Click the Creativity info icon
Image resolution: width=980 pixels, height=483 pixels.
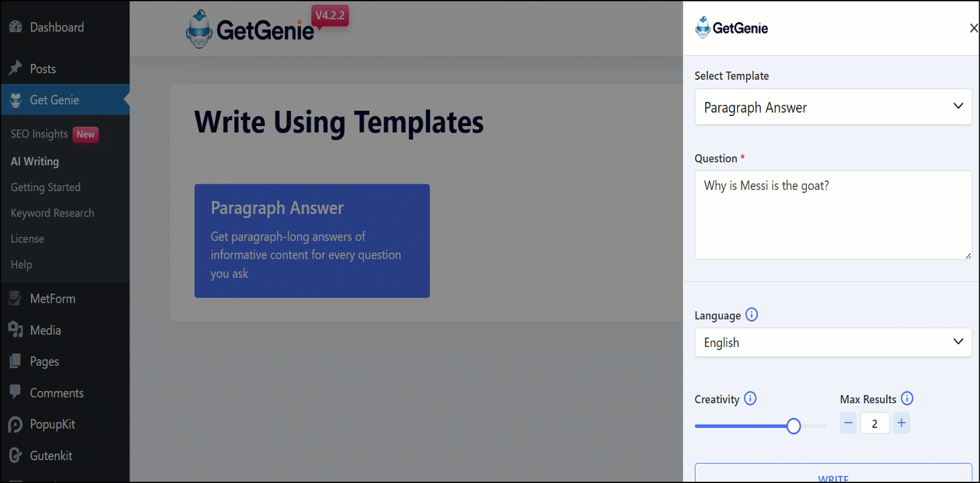(751, 398)
